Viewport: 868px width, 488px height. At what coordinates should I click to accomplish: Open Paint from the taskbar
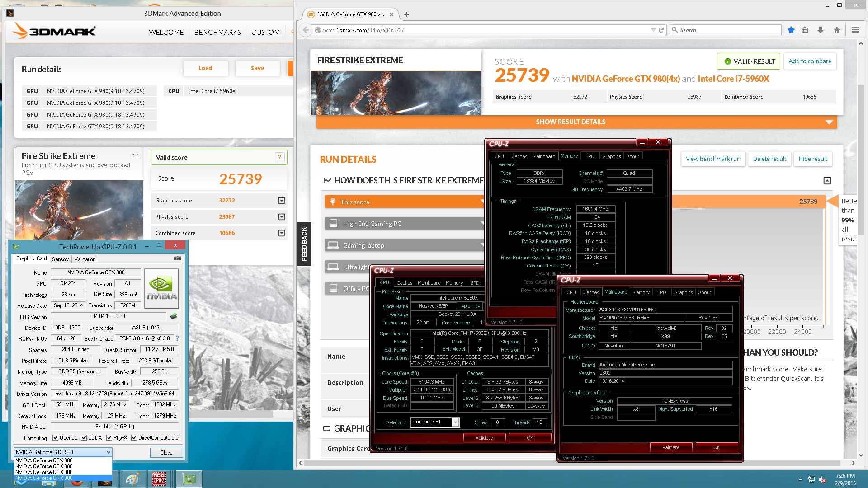132,479
